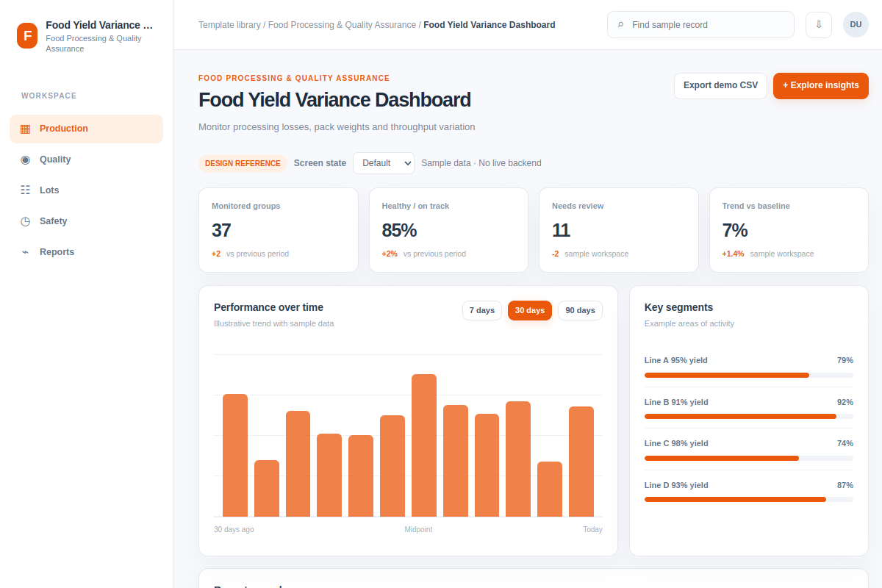This screenshot has width=882, height=588.
Task: Click the search magnifier icon
Action: click(620, 25)
